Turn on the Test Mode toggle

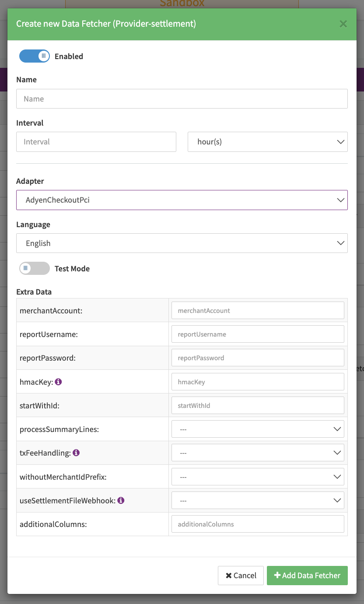click(x=35, y=268)
